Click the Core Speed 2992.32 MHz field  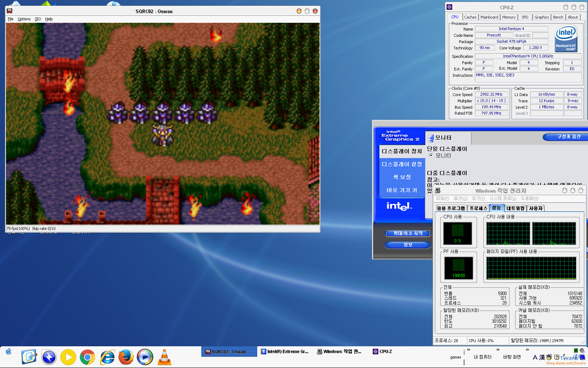[491, 94]
